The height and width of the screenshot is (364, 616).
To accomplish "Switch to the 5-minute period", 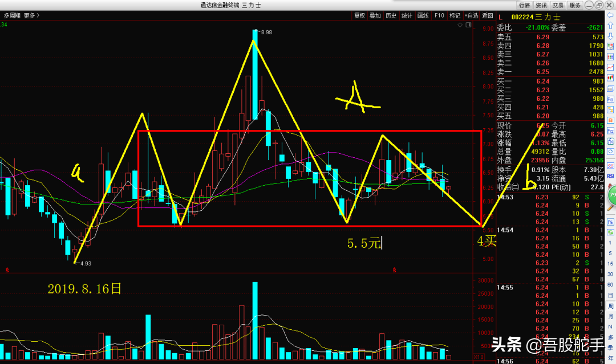I will click(x=610, y=253).
